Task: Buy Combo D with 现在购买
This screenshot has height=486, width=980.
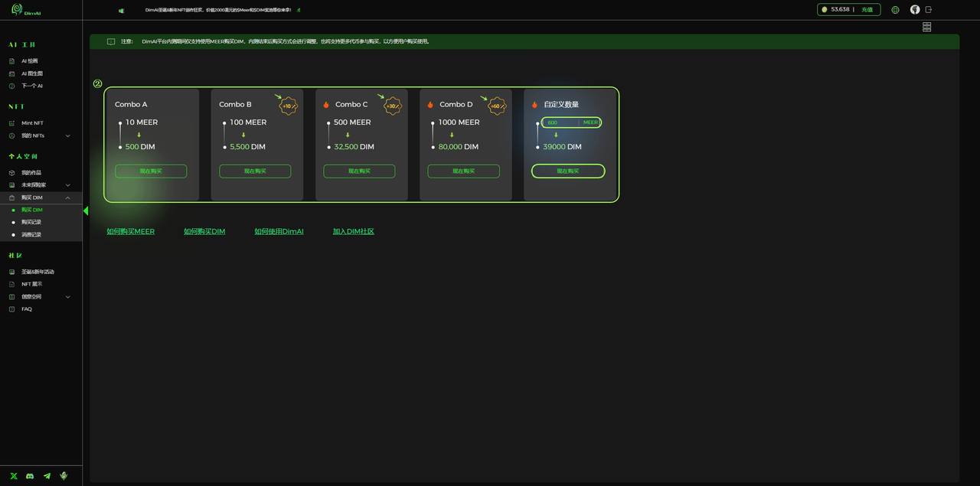Action: tap(463, 171)
